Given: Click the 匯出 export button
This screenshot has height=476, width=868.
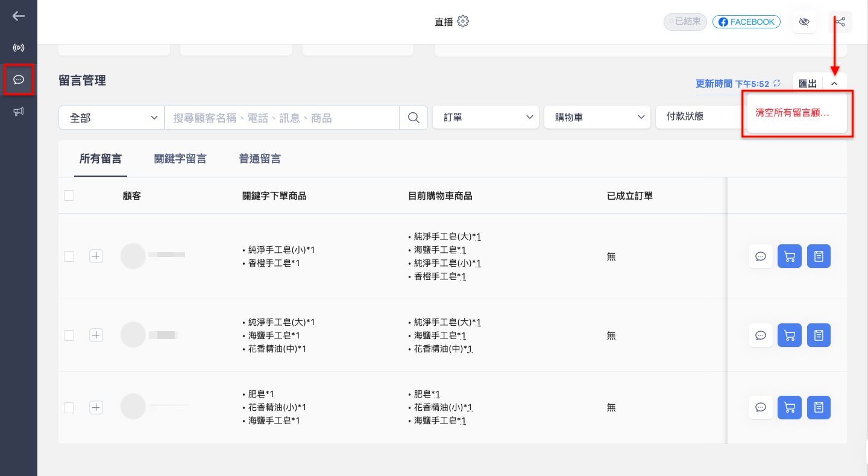Looking at the screenshot, I should tap(808, 84).
